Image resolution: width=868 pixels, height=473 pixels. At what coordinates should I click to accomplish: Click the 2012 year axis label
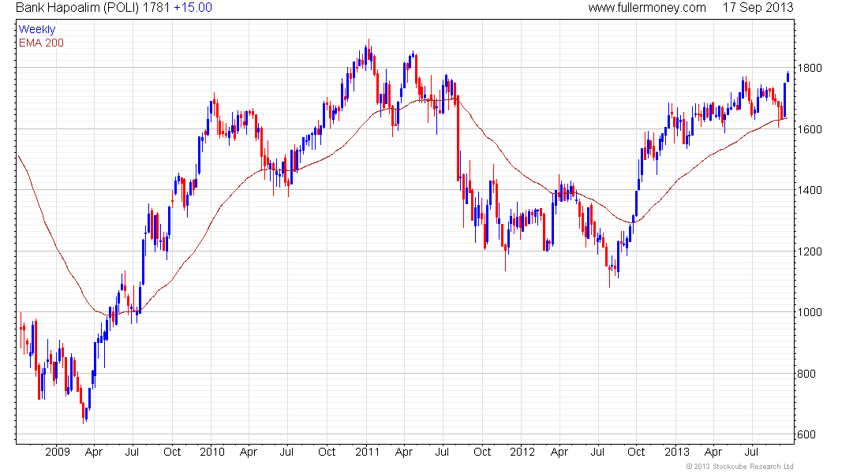tap(522, 452)
